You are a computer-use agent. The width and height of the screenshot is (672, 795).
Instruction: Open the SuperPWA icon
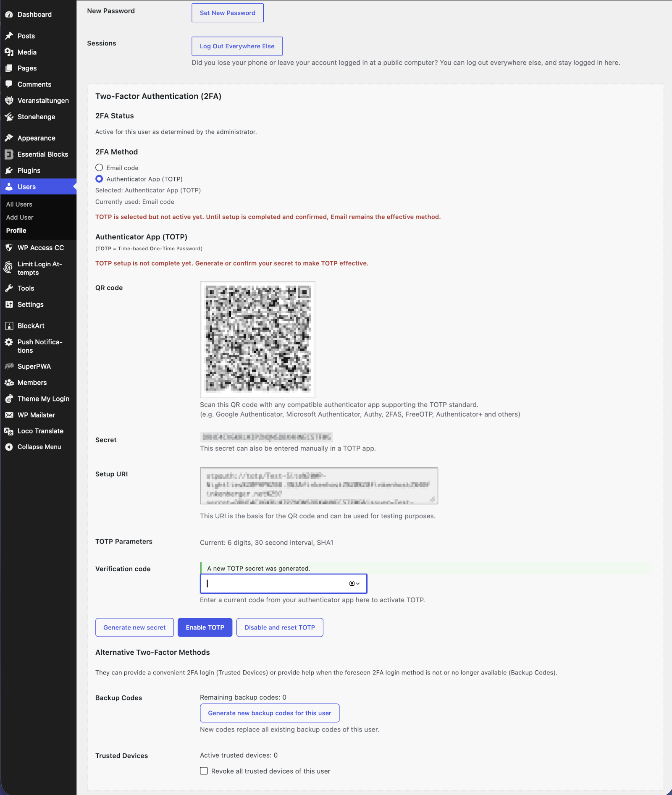coord(9,366)
